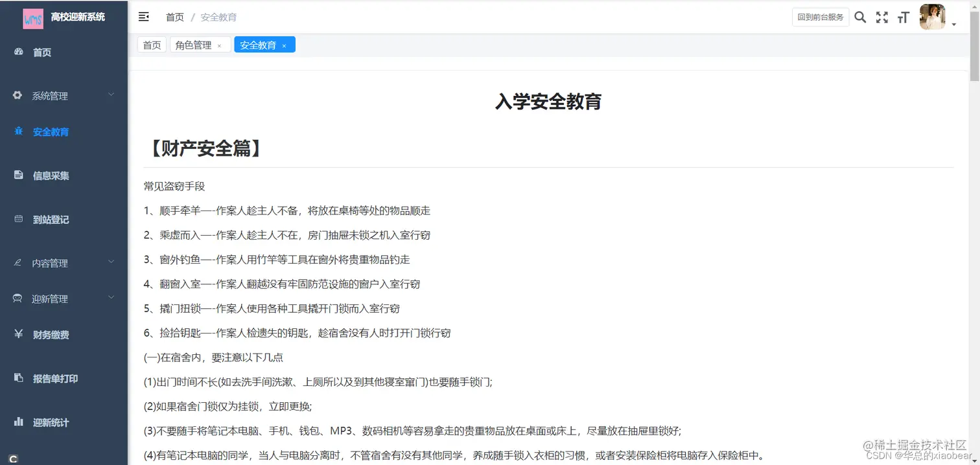Collapse the sidebar with the hamburger icon
The image size is (980, 465).
tap(143, 17)
